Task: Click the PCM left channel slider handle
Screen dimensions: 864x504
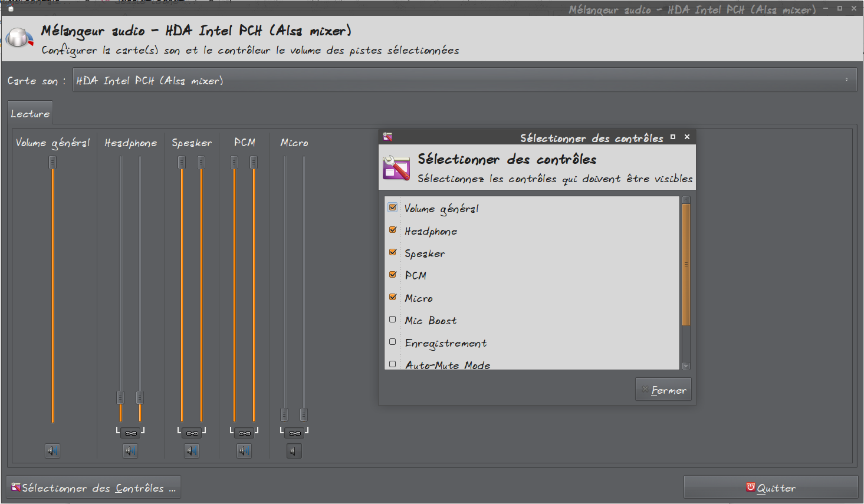Action: point(234,162)
